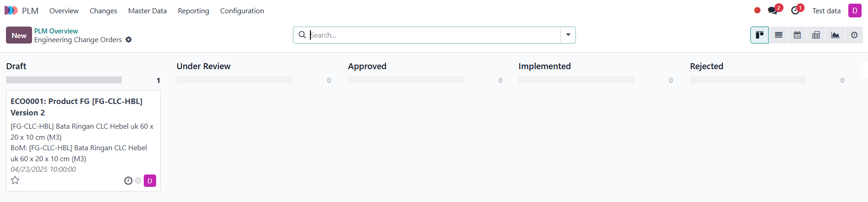Switch to Kanban view
Screen dimensions: 868x202
(x=759, y=35)
